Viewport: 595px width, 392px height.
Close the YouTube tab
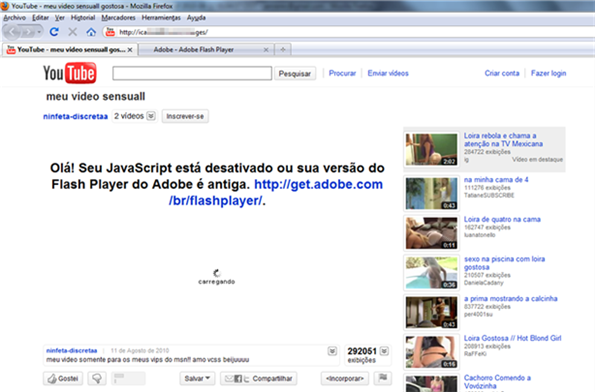(x=130, y=50)
